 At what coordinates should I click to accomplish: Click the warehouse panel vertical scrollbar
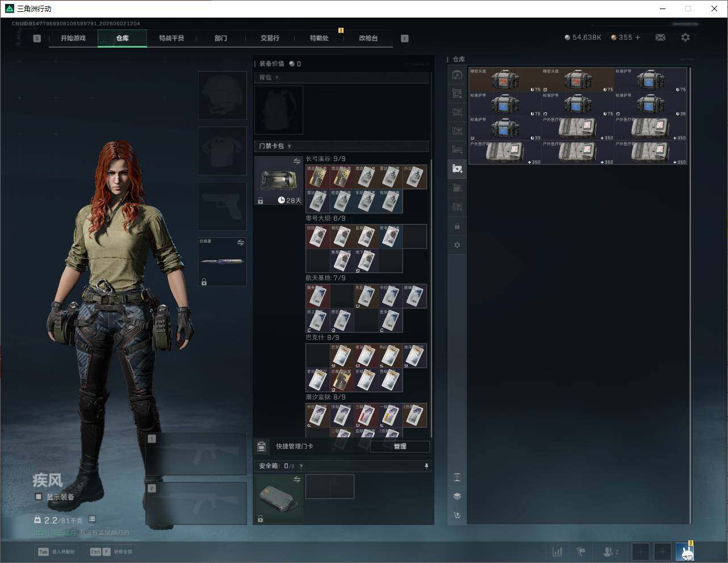click(x=690, y=295)
